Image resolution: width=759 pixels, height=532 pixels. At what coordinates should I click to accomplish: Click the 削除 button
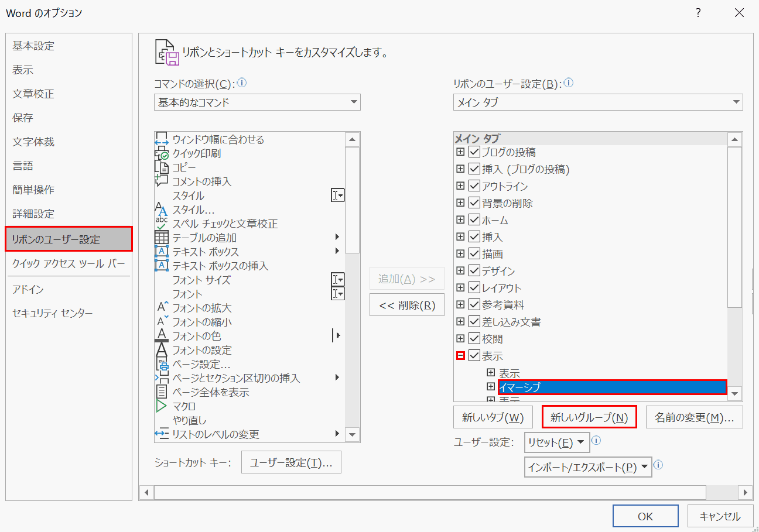[407, 305]
